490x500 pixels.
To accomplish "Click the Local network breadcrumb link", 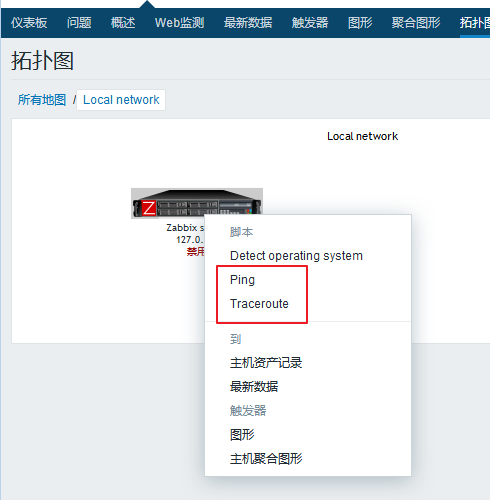I will [121, 100].
